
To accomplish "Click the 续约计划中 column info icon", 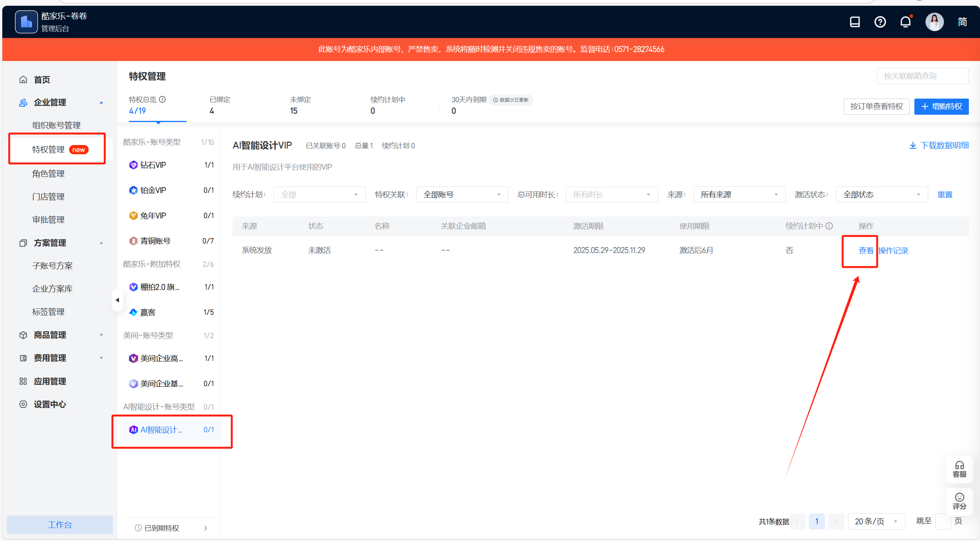I will (x=829, y=226).
